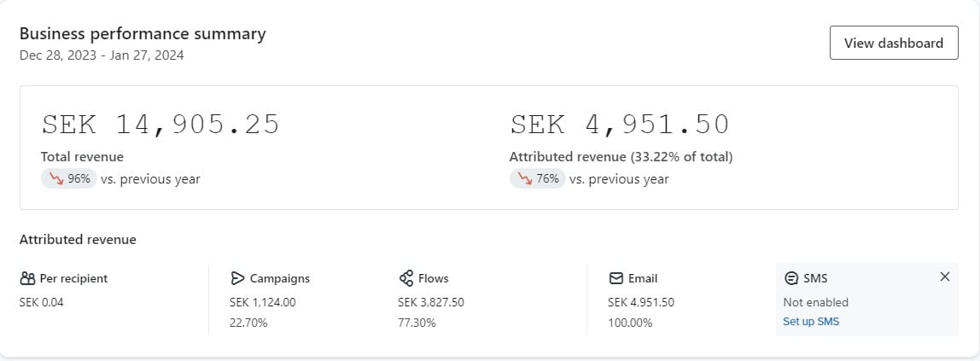This screenshot has height=361, width=980.
Task: Click the View dashboard button
Action: pyautogui.click(x=893, y=43)
